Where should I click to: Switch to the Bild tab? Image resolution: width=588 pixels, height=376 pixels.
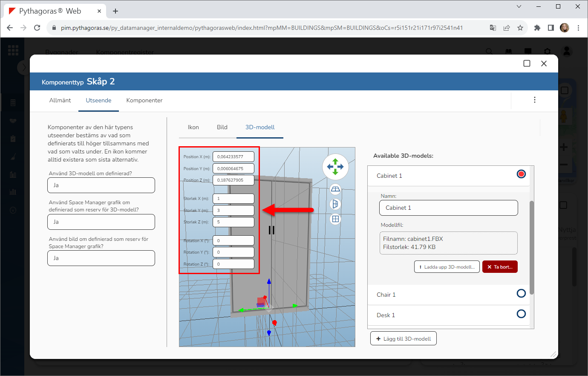(x=222, y=127)
